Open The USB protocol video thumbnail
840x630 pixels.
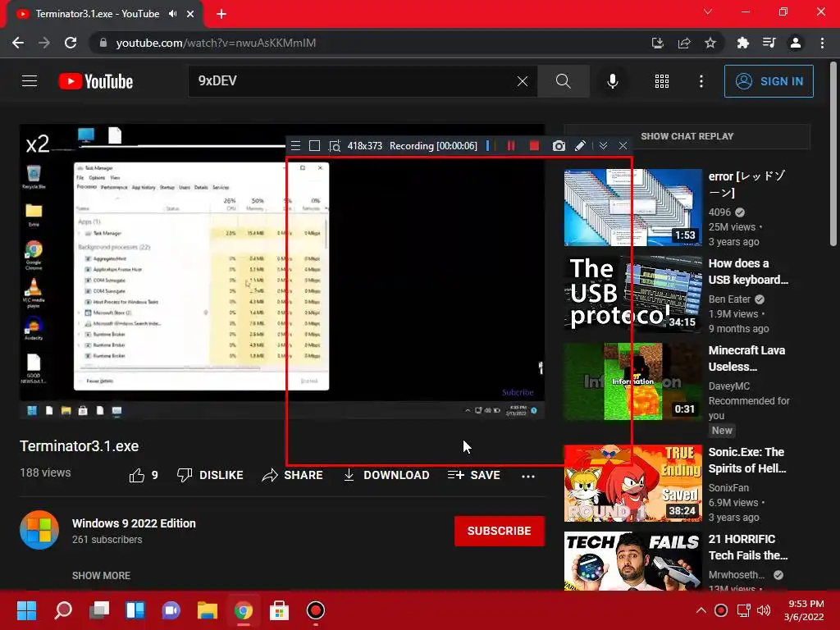pyautogui.click(x=632, y=294)
